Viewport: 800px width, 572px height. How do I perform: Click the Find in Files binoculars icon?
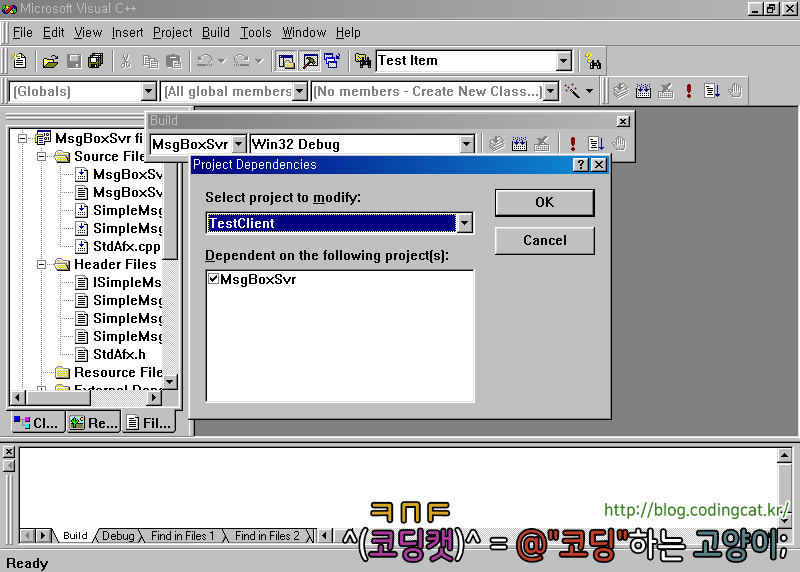(363, 61)
